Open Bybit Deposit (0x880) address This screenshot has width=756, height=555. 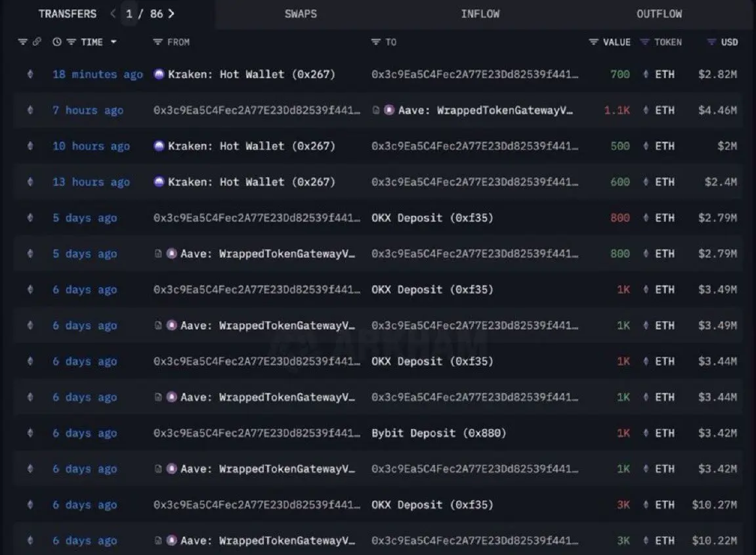439,433
